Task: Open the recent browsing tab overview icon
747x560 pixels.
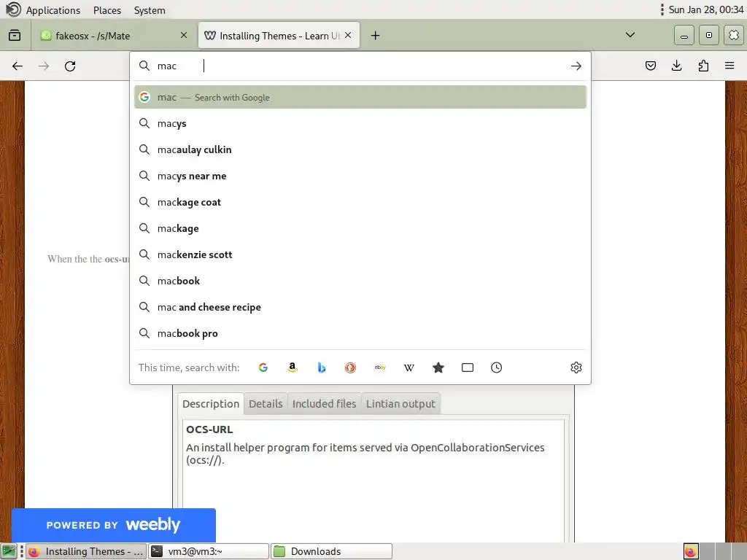Action: click(x=15, y=35)
